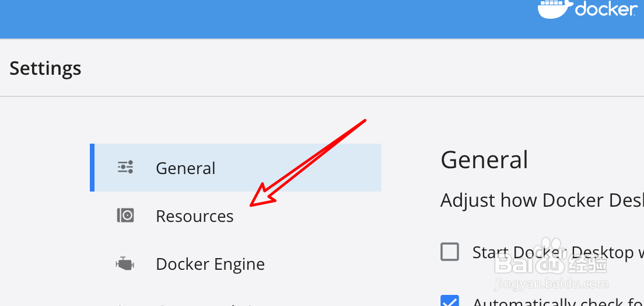The image size is (644, 306).
Task: Select the General settings label
Action: 185,168
